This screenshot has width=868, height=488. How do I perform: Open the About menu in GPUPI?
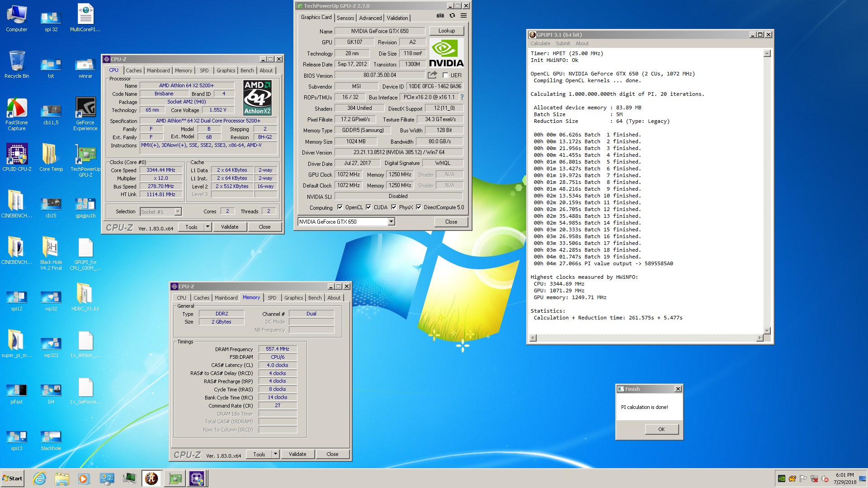582,43
